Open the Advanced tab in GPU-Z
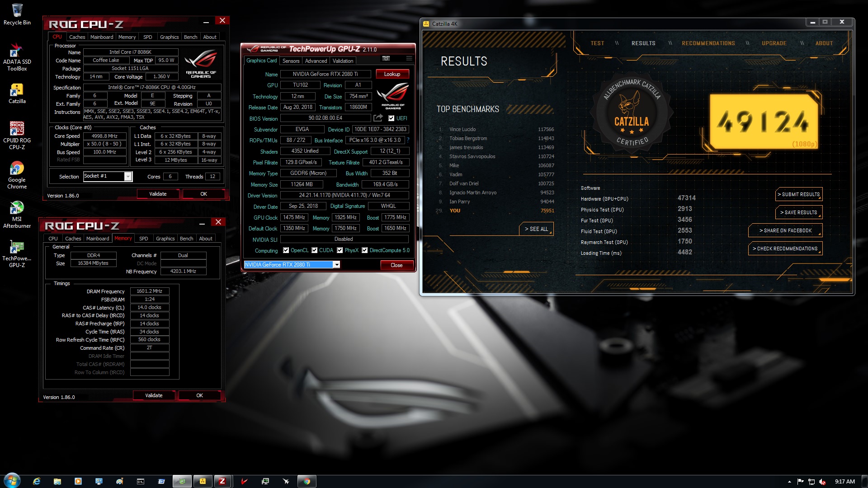This screenshot has width=868, height=488. click(316, 61)
